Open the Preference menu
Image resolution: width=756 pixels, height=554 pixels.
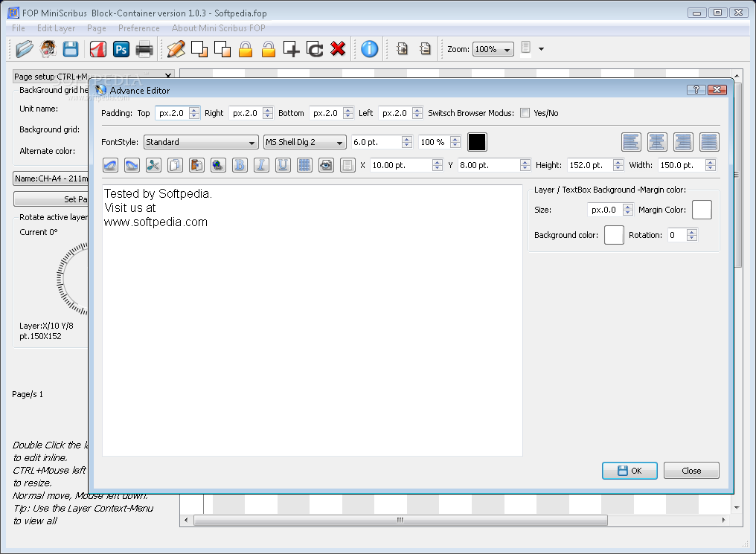(139, 28)
